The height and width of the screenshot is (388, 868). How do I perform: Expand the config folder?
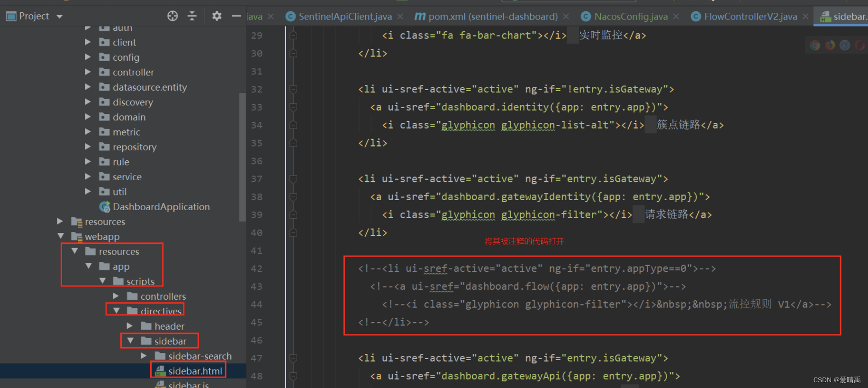tap(88, 57)
